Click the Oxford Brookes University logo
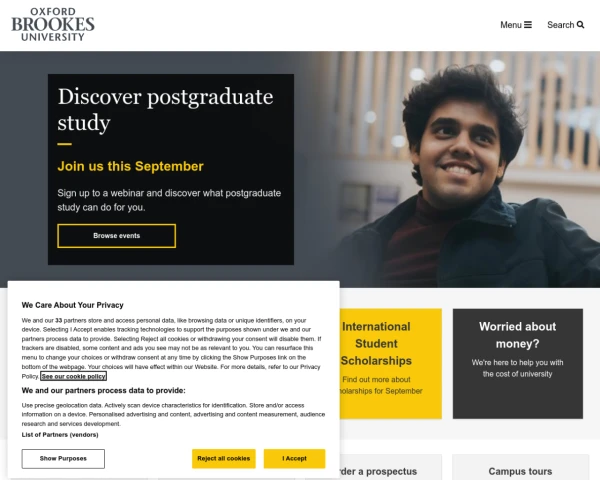The width and height of the screenshot is (600, 480). 53,24
